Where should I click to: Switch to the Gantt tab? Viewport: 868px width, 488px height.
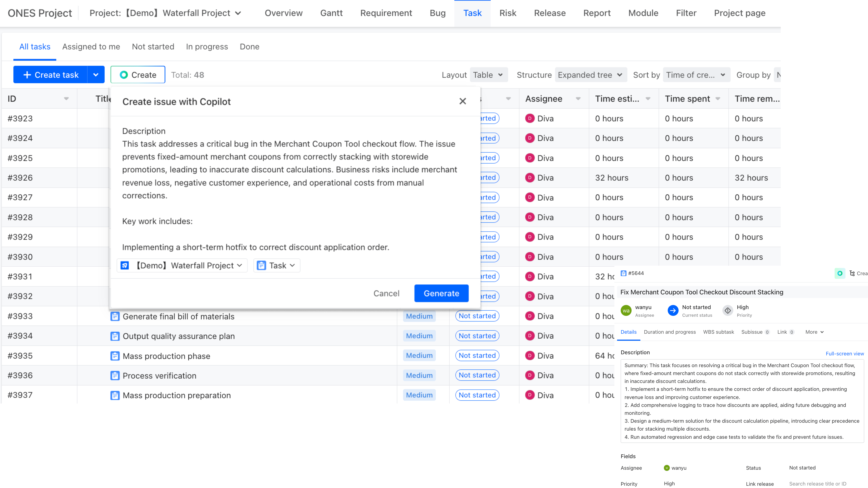tap(331, 13)
